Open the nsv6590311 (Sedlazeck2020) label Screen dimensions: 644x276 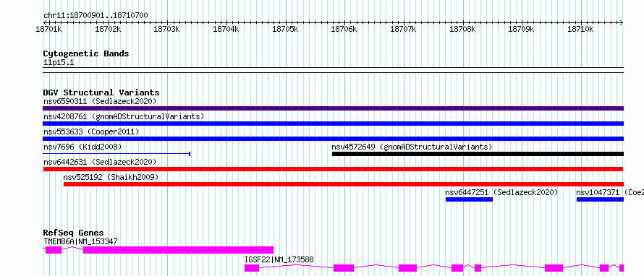click(100, 101)
